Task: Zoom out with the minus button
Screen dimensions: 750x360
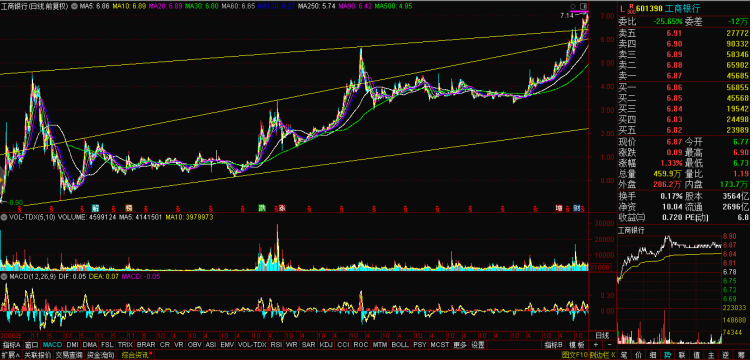Action: click(609, 345)
